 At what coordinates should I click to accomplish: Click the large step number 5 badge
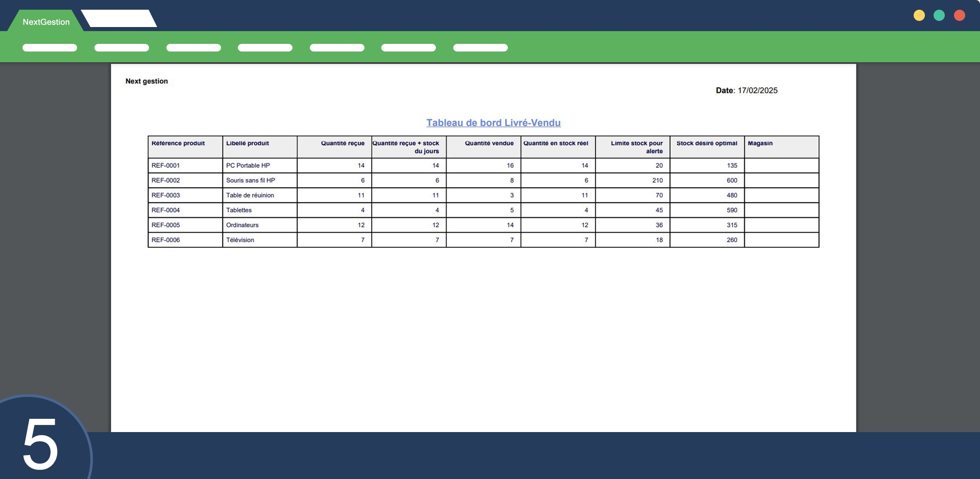pos(41,443)
